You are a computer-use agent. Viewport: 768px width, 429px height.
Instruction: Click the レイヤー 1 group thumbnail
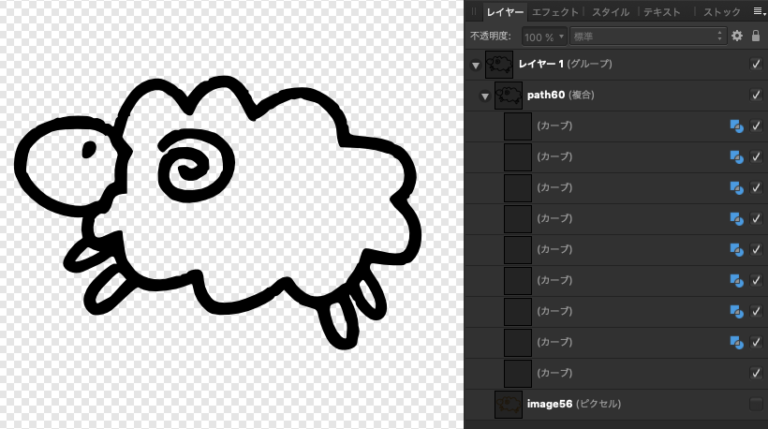point(499,65)
